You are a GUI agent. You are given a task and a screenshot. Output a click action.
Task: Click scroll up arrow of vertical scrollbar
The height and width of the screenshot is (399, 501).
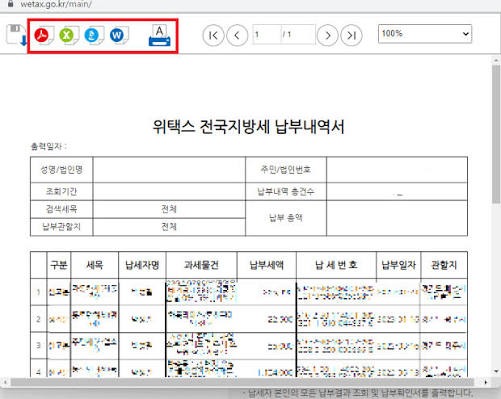pyautogui.click(x=496, y=60)
